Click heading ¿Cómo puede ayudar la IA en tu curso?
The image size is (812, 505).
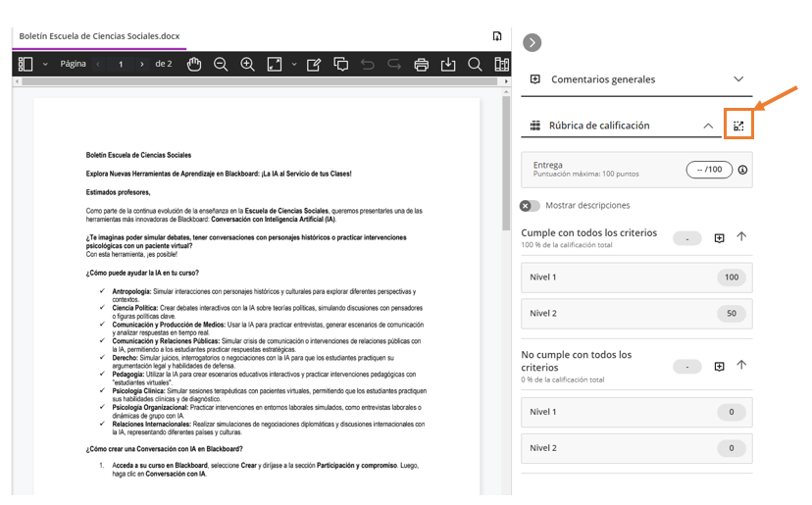click(x=142, y=273)
